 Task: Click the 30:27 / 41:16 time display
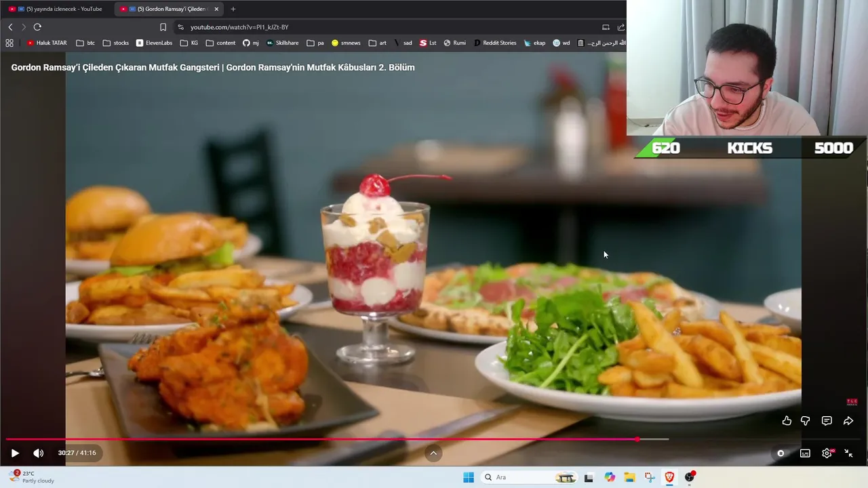(x=77, y=453)
